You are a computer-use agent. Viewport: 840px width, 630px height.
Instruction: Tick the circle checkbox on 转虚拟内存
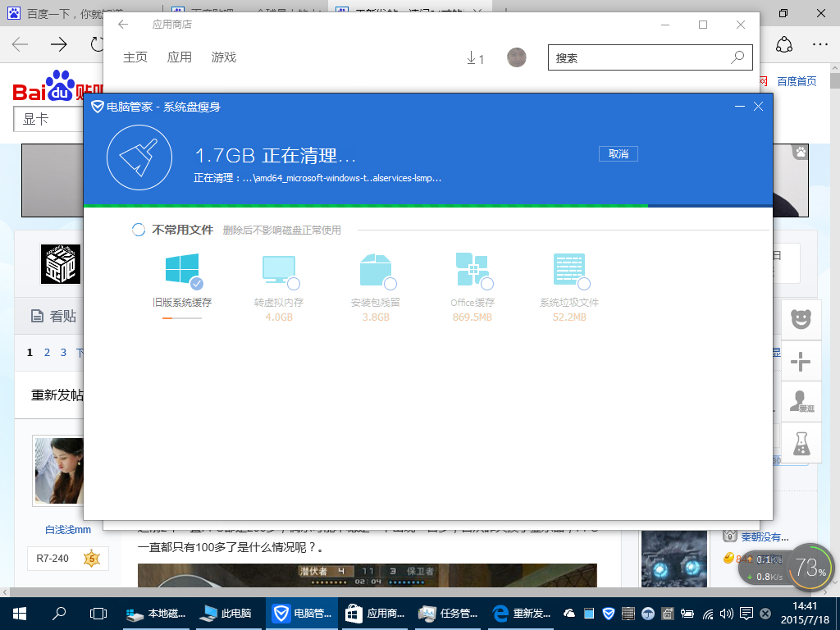[x=294, y=283]
